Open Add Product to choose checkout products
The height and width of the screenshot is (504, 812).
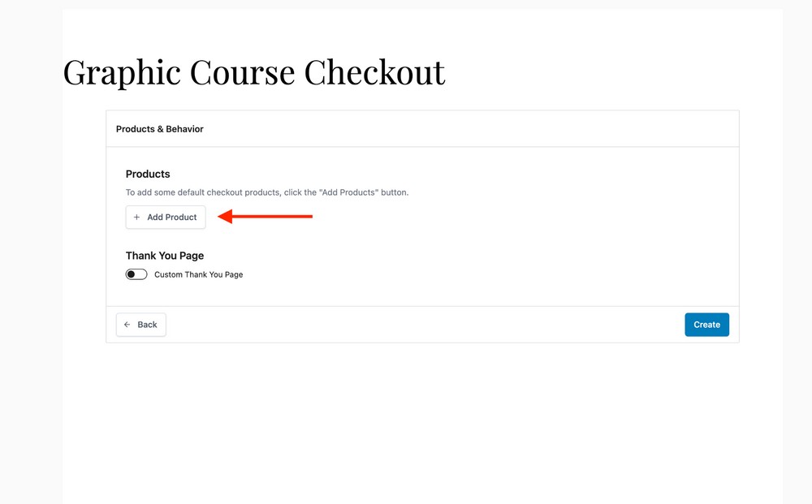[165, 217]
